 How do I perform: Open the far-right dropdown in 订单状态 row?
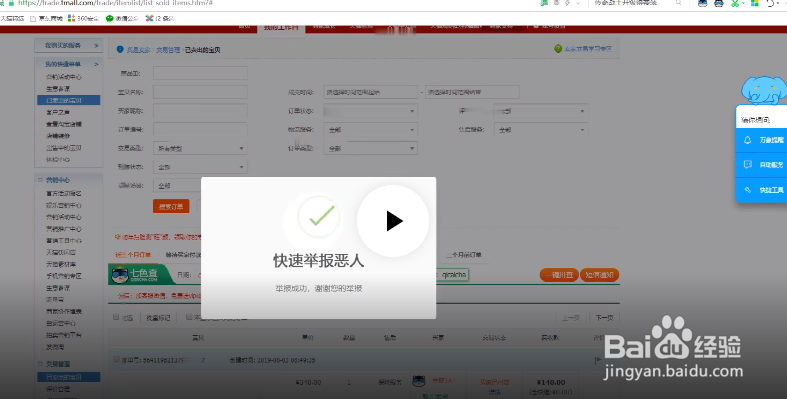click(x=541, y=111)
